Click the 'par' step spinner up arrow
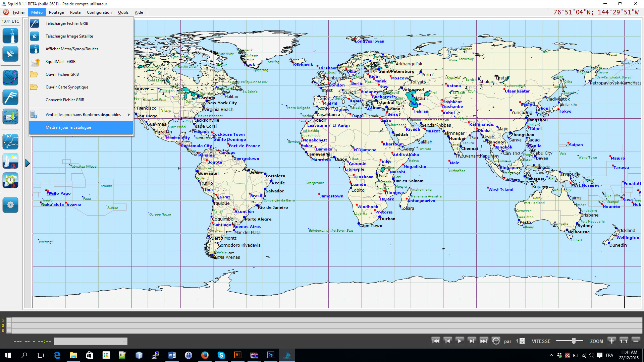Image resolution: width=644 pixels, height=362 pixels. tap(522, 340)
